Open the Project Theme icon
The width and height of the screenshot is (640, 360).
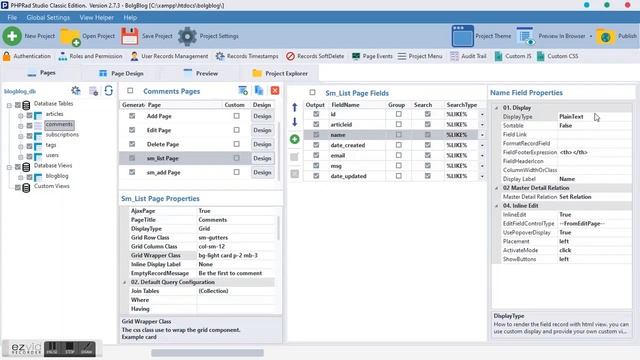462,36
